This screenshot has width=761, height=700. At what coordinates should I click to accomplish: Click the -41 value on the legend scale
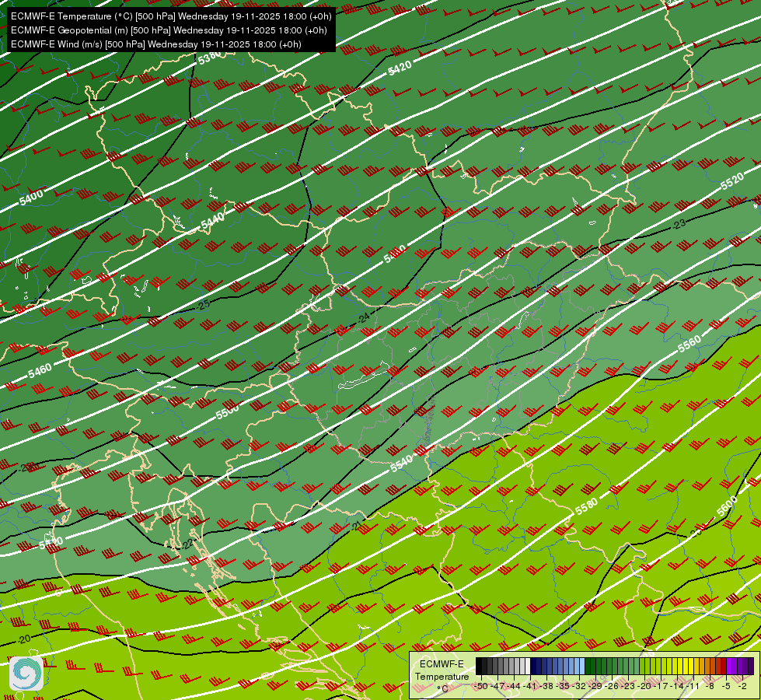click(x=530, y=686)
